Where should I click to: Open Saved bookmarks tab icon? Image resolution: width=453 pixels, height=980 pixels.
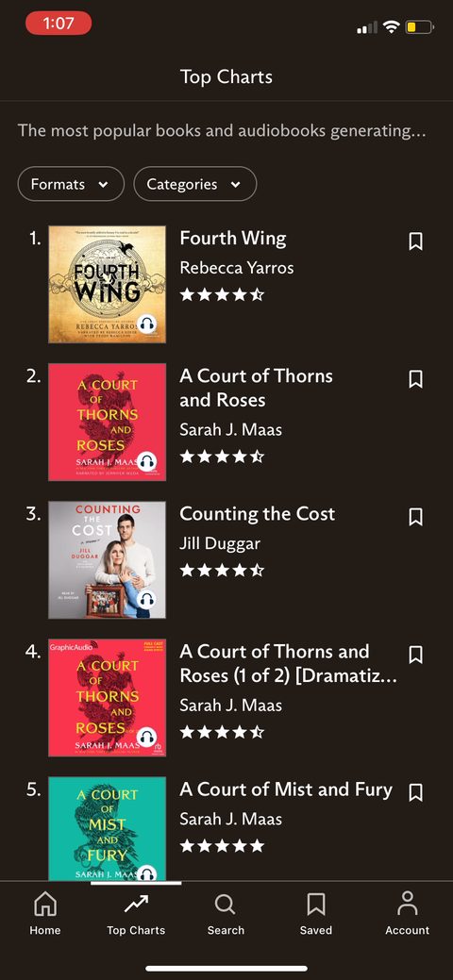[x=316, y=904]
